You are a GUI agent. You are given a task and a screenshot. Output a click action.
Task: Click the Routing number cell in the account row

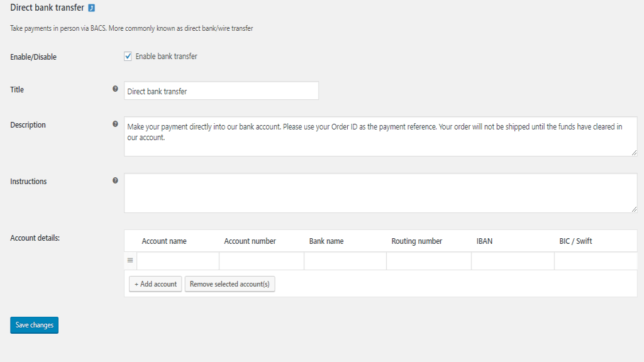pyautogui.click(x=429, y=261)
